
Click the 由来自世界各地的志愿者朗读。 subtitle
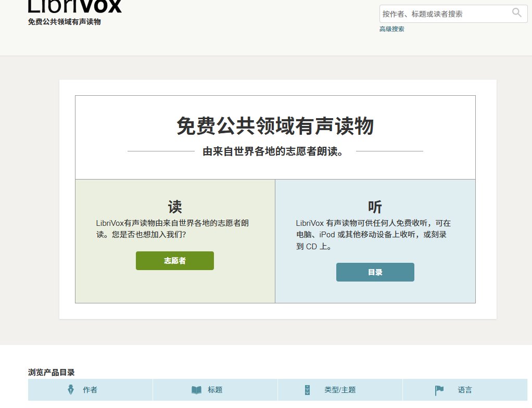pos(273,151)
